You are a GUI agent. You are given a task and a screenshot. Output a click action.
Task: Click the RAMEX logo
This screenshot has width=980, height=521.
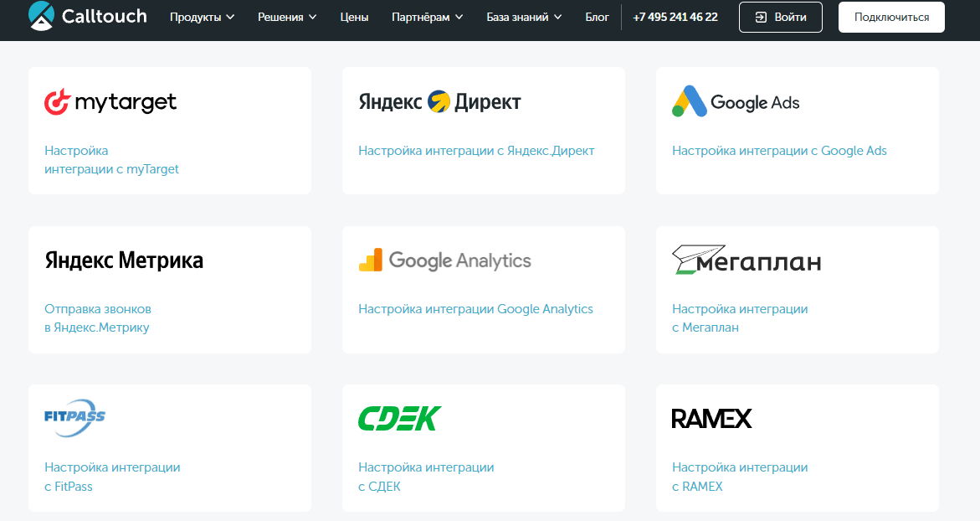(711, 419)
